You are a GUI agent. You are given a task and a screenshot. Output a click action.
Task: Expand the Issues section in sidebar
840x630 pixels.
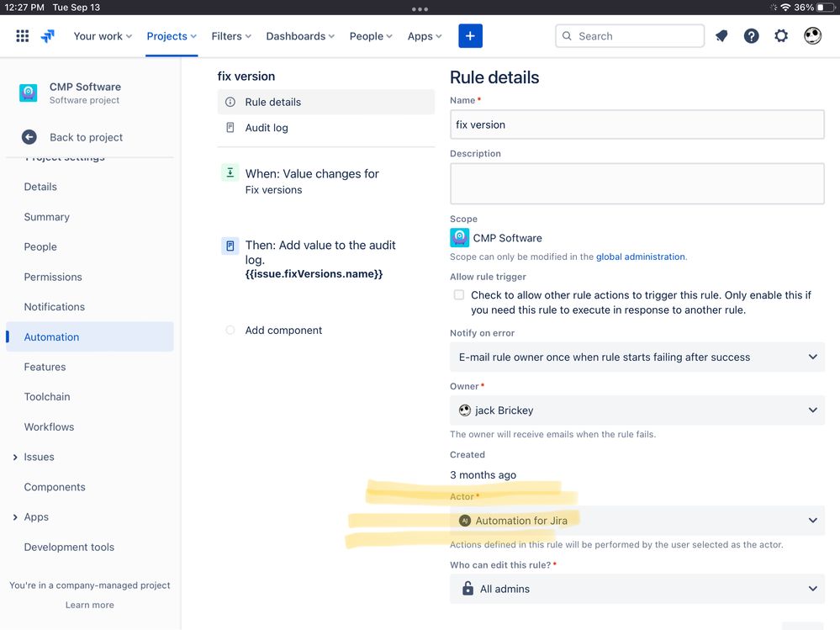pyautogui.click(x=15, y=457)
